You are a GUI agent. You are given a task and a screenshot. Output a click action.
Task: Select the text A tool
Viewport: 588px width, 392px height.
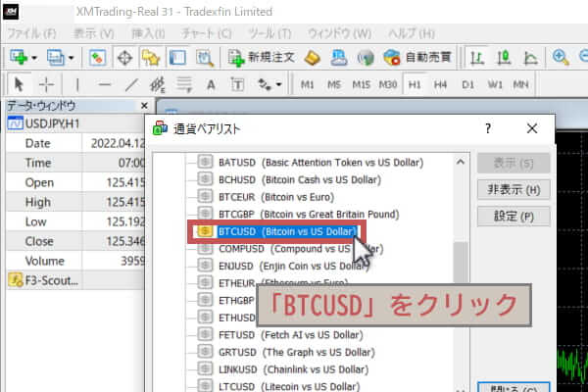point(211,85)
